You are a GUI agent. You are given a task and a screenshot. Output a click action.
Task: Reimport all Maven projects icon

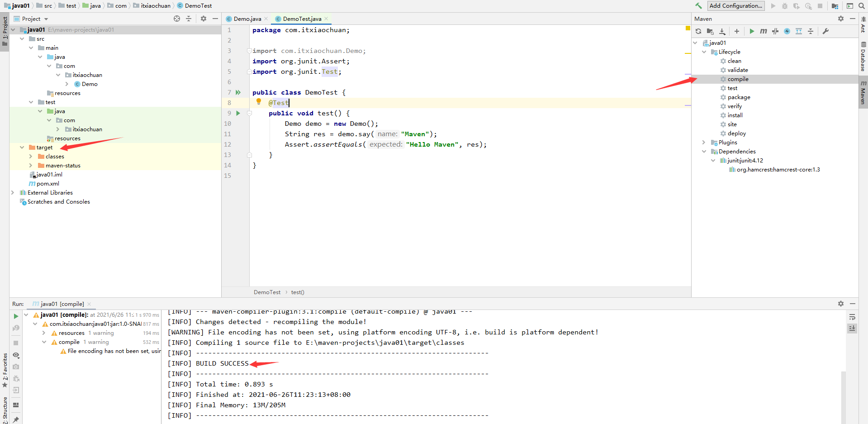(x=698, y=31)
